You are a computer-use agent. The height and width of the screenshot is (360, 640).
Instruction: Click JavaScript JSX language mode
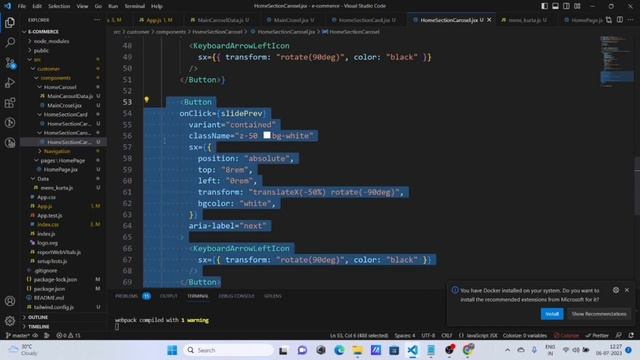(x=478, y=336)
